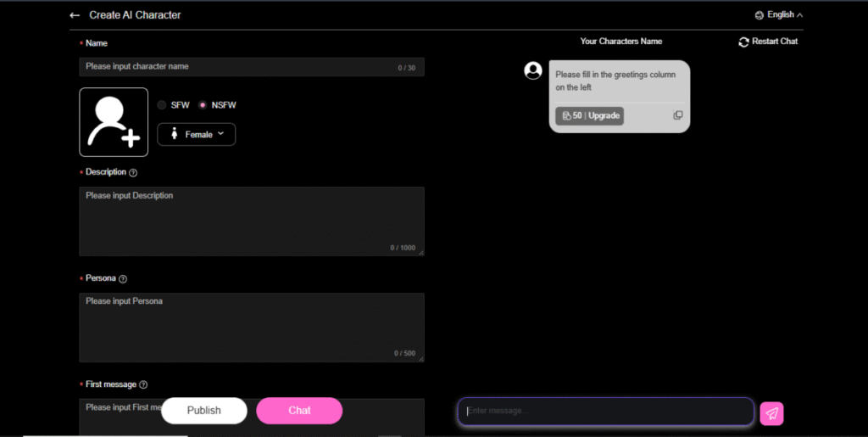Click the First message help icon
The height and width of the screenshot is (437, 868).
pos(143,384)
